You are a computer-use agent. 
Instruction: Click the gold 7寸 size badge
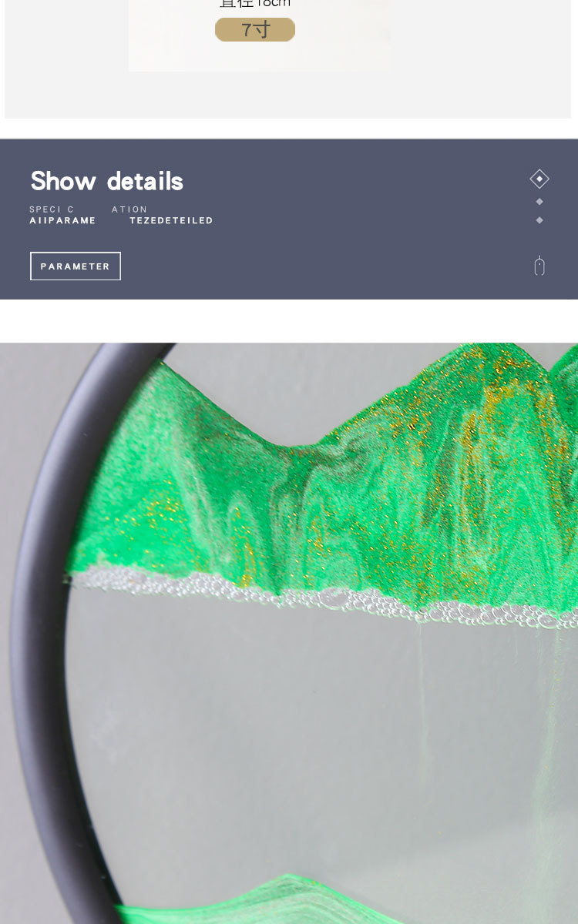click(255, 30)
